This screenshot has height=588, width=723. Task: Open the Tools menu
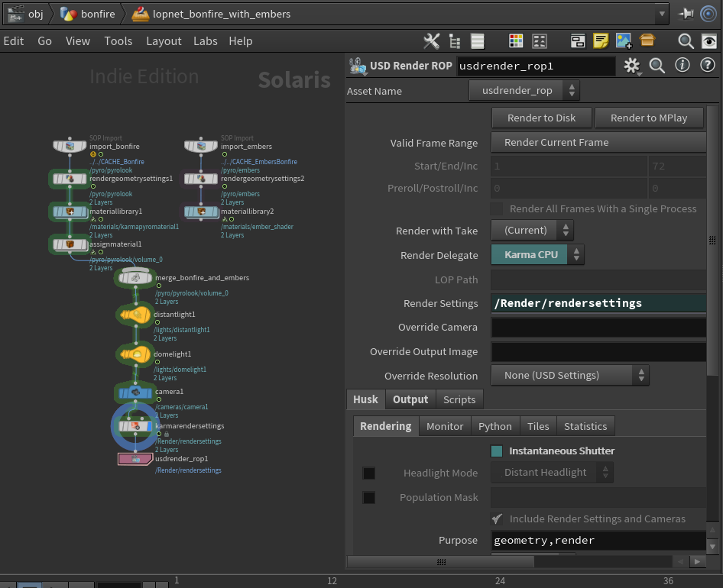coord(118,41)
